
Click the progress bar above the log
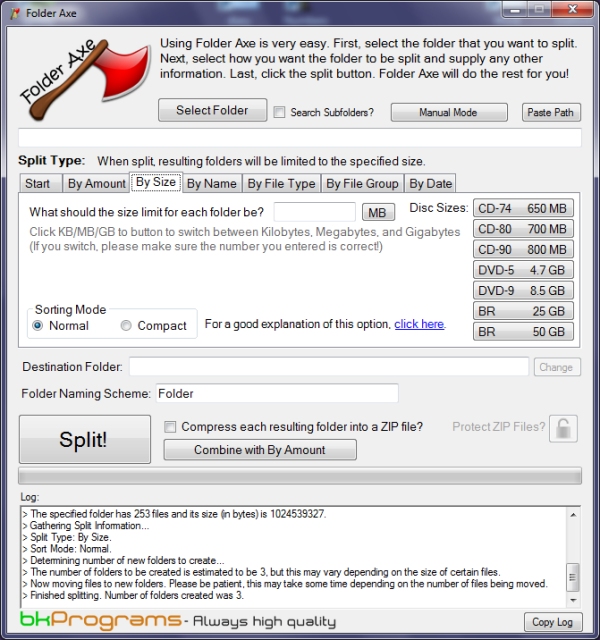coord(300,476)
